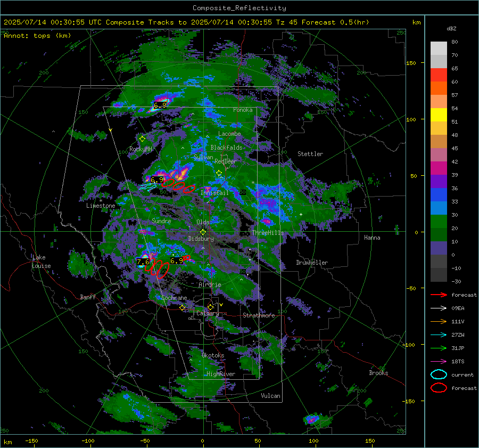Viewport: 479px width, 448px height.
Task: Click the Drumheller city label
Action: click(312, 263)
